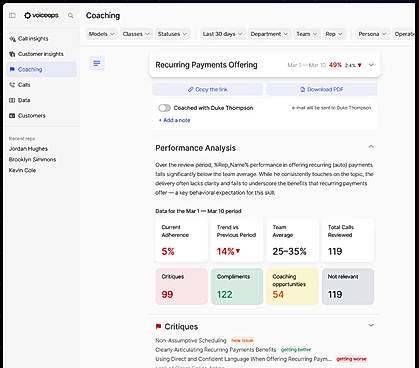This screenshot has width=419, height=368.
Task: Toggle the sidebar panel icon
Action: [x=12, y=15]
